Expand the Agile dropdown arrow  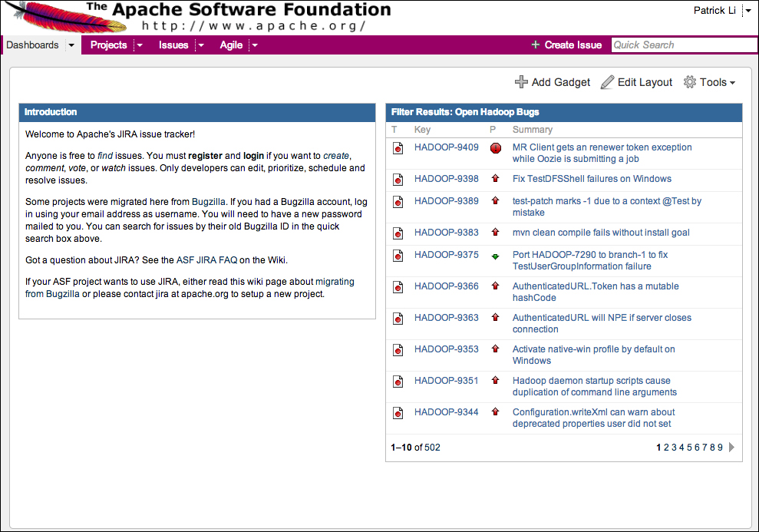(255, 45)
